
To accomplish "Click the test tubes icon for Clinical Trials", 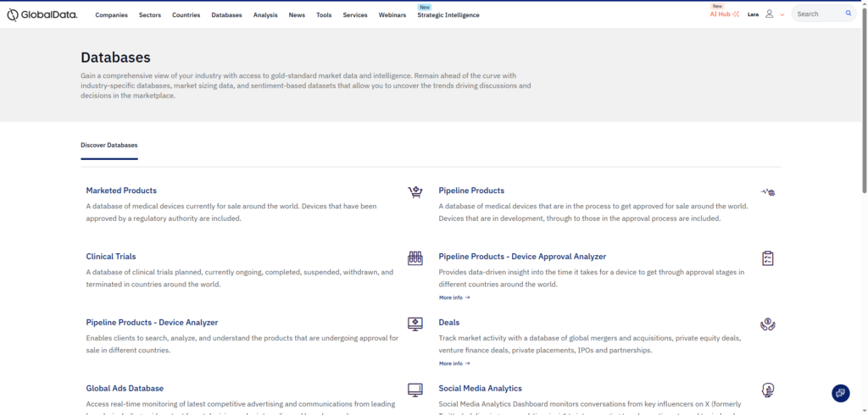I will pos(415,257).
